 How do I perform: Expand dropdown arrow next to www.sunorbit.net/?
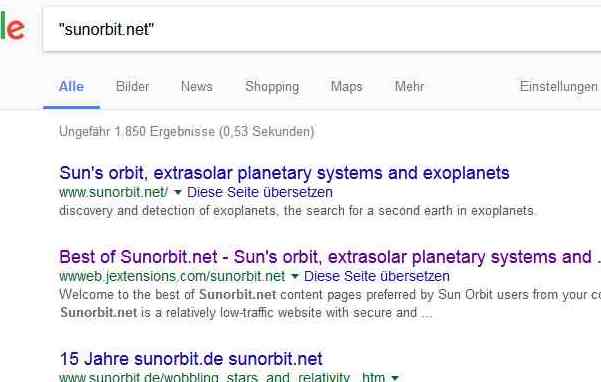[x=177, y=192]
